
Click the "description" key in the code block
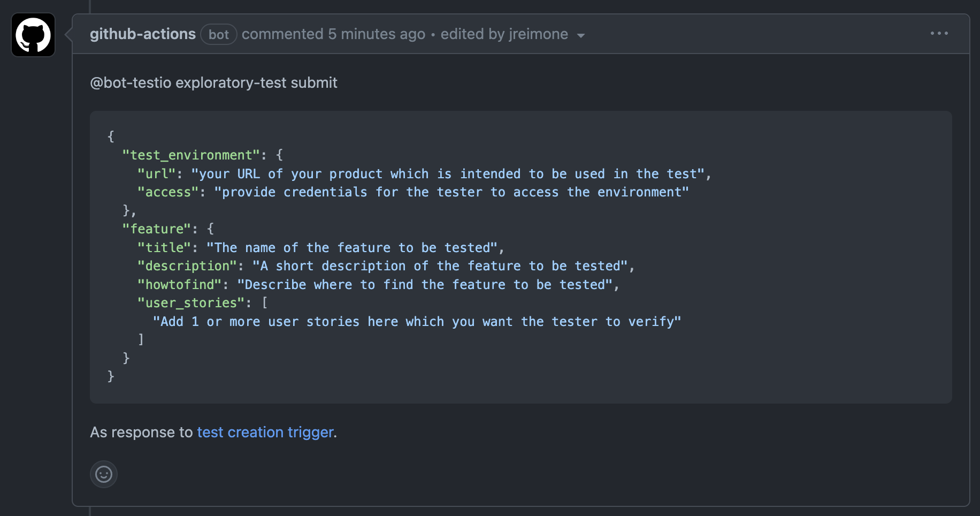coord(187,266)
